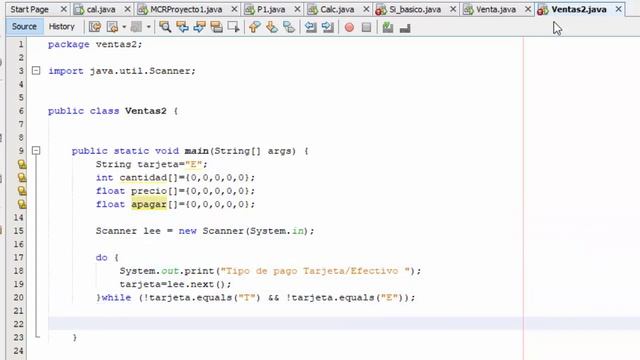Click the Find Selection magnifier icon
640x360 pixels.
click(165, 27)
